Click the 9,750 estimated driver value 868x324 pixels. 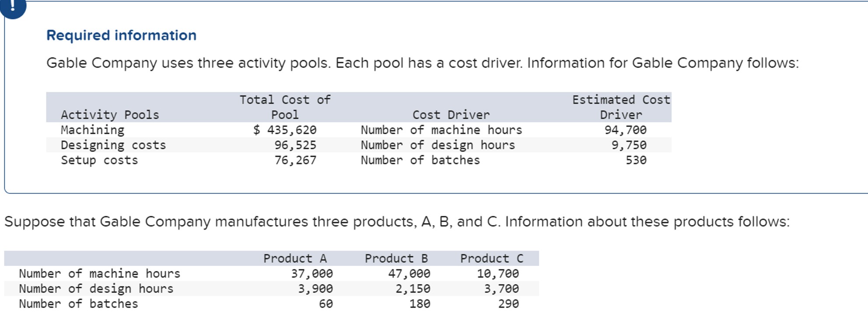[x=629, y=145]
